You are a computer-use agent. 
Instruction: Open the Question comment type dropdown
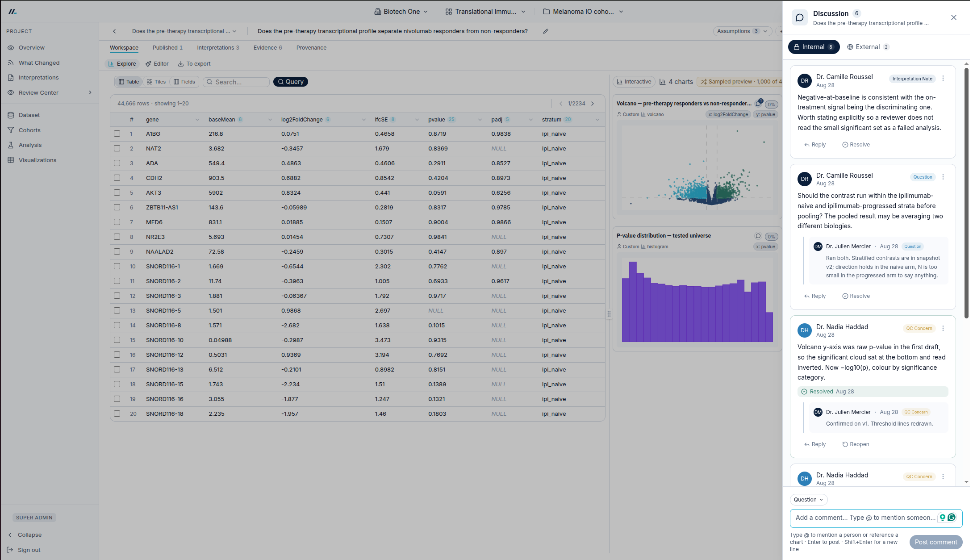point(808,500)
